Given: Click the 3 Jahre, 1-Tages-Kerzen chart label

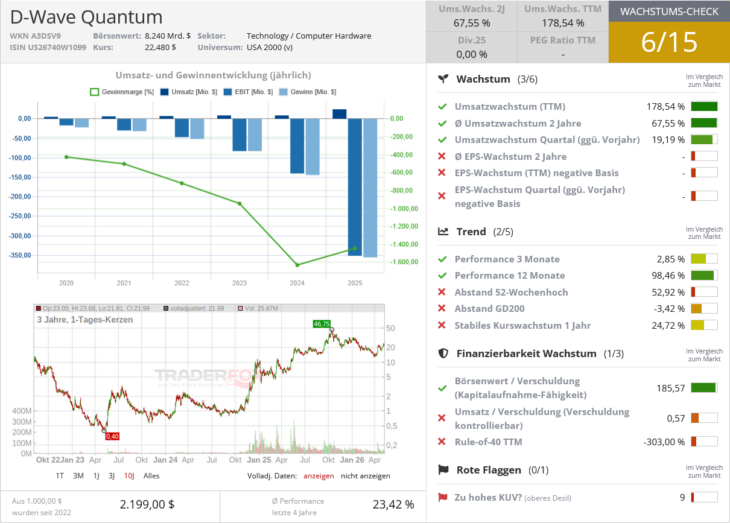Looking at the screenshot, I should click(x=85, y=319).
